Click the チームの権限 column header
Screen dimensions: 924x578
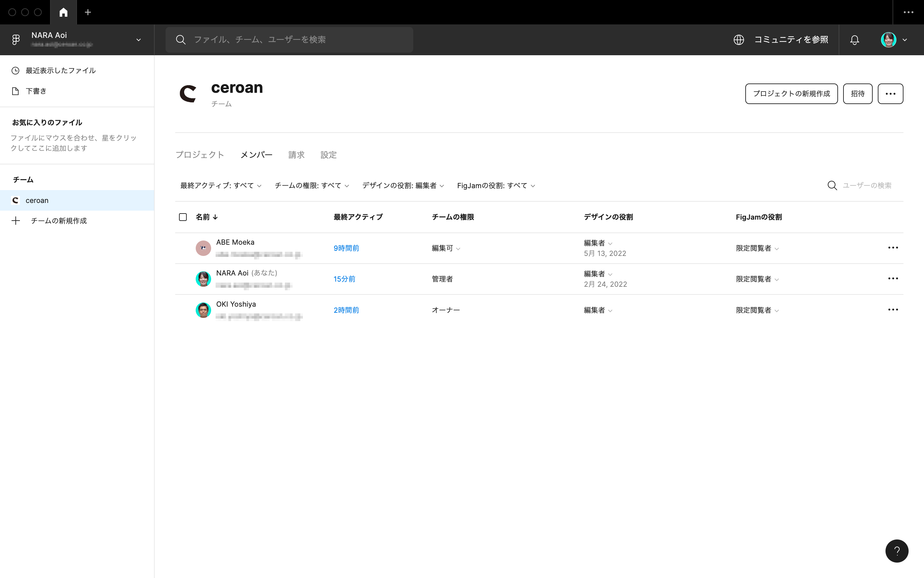(453, 217)
